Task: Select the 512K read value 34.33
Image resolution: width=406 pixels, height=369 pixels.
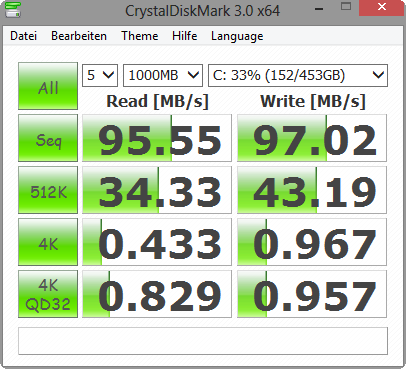Action: [157, 190]
